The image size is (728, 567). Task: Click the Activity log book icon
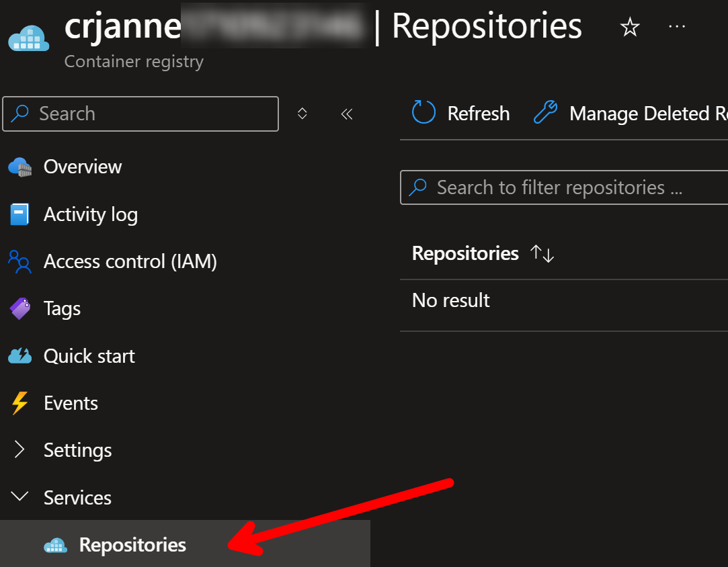click(x=19, y=214)
